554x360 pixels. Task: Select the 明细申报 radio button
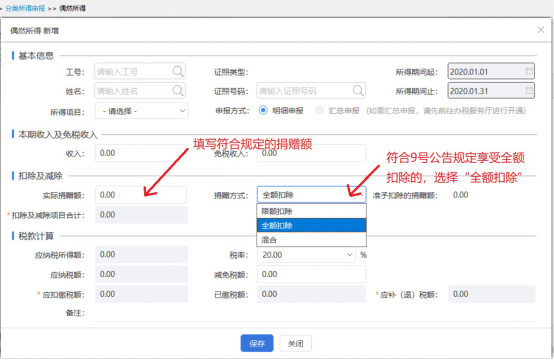(x=263, y=110)
